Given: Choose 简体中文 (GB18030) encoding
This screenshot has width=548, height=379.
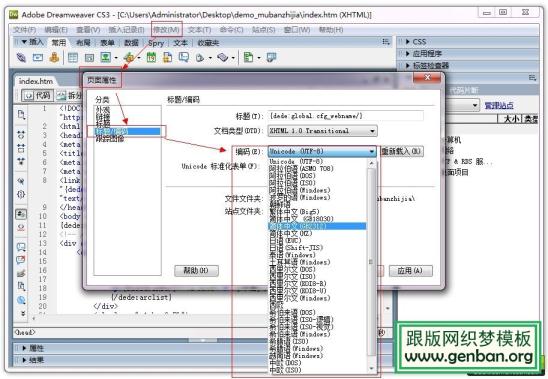Looking at the screenshot, I should coord(301,219).
